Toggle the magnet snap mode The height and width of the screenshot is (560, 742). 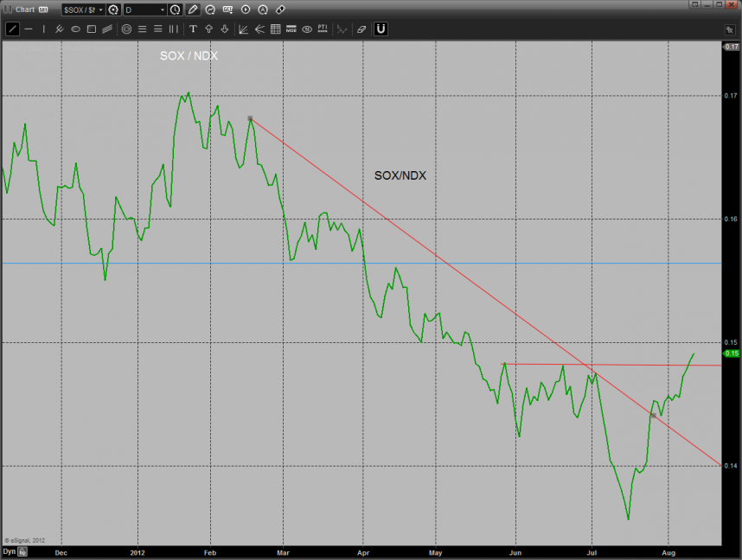[381, 29]
